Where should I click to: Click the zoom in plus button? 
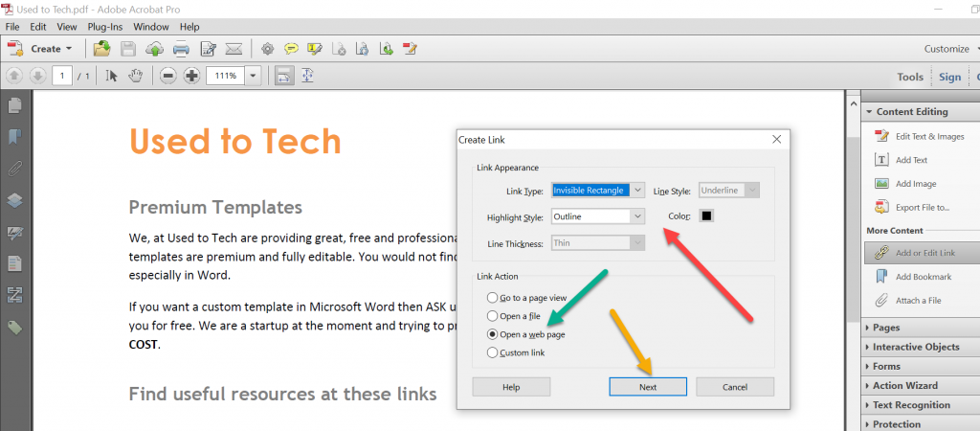[191, 76]
